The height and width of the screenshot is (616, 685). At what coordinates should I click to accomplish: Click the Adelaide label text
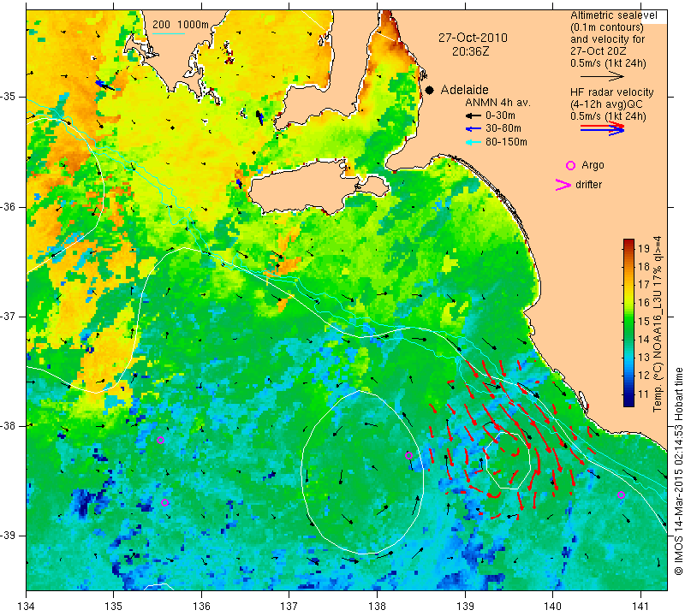[464, 90]
